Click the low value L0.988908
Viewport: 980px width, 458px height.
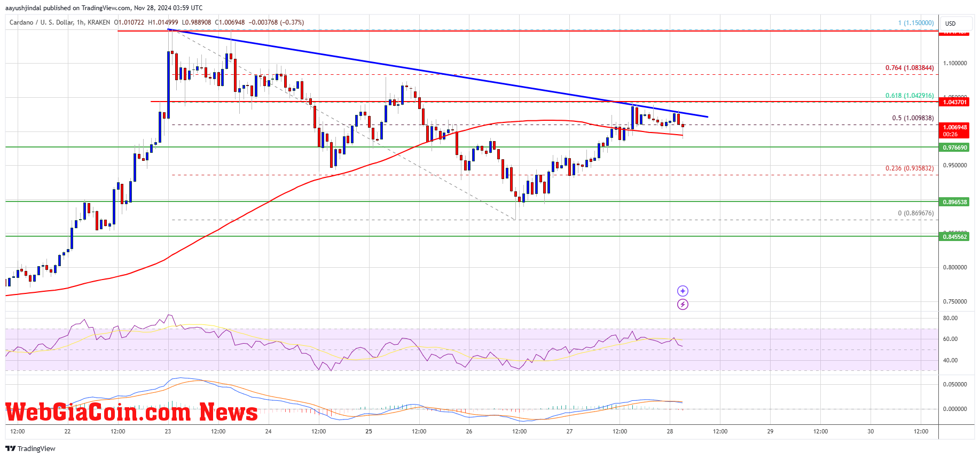[x=197, y=22]
